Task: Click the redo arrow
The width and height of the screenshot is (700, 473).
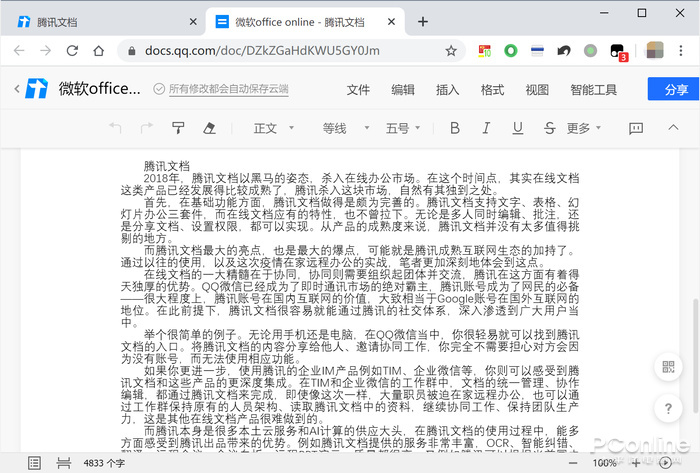Action: [147, 128]
